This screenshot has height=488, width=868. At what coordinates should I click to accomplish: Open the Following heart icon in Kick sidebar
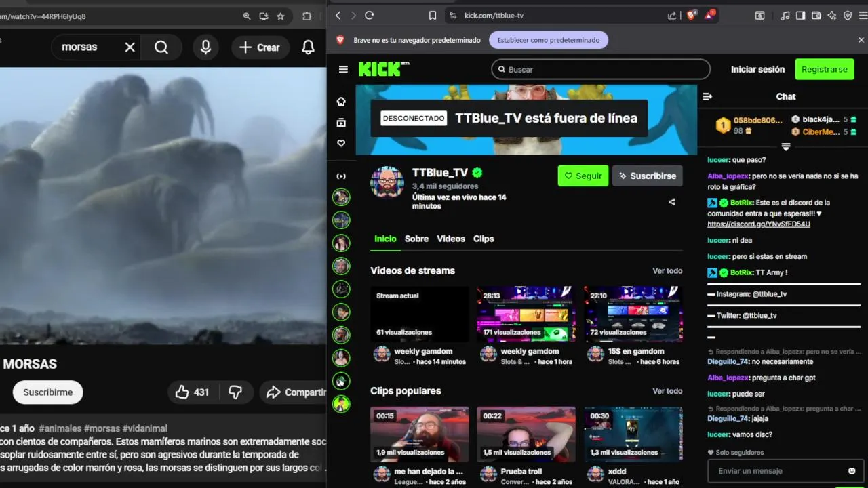341,144
